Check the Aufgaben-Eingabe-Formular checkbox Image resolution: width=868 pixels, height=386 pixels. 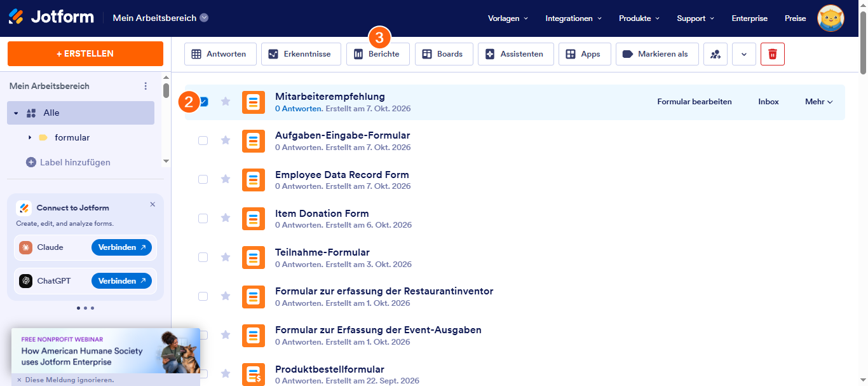click(x=203, y=141)
